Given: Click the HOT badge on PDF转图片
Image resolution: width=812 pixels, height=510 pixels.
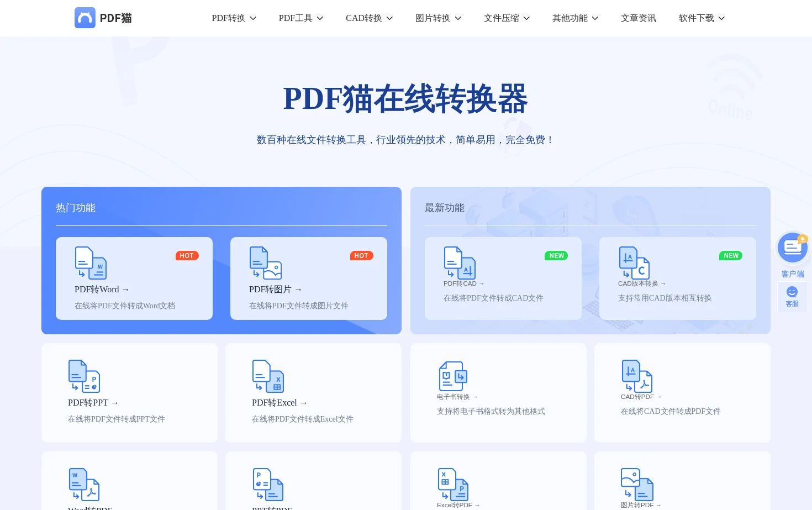Looking at the screenshot, I should coord(361,256).
